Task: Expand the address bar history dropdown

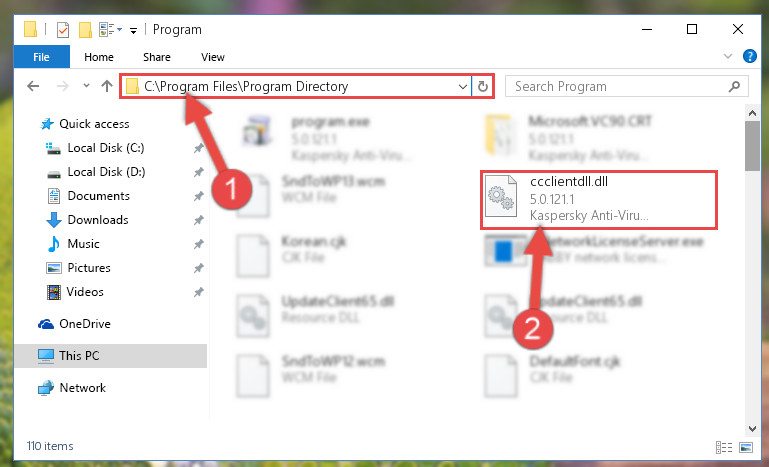Action: coord(462,87)
